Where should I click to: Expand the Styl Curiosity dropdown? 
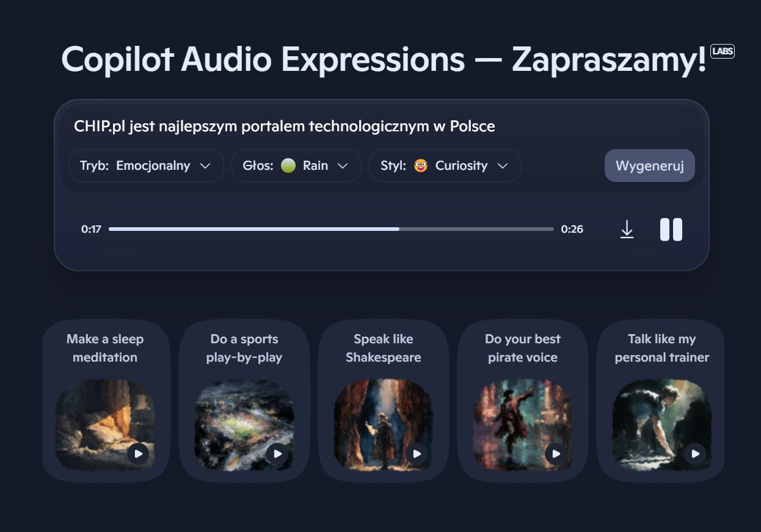tap(445, 166)
